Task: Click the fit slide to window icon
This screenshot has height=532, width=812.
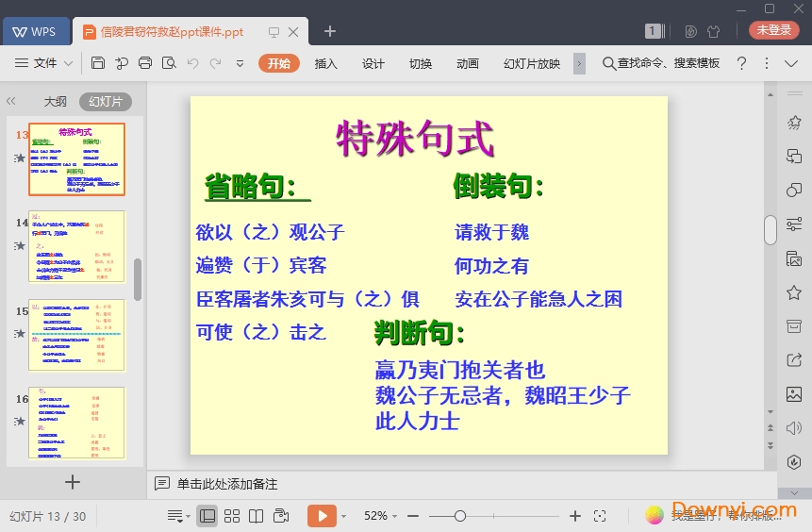Action: click(x=600, y=516)
